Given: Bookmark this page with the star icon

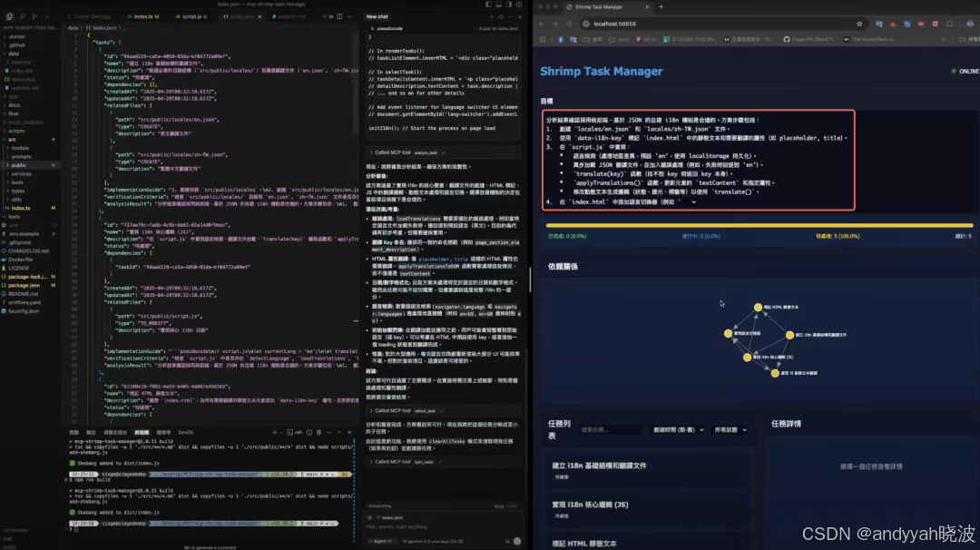Looking at the screenshot, I should (859, 24).
